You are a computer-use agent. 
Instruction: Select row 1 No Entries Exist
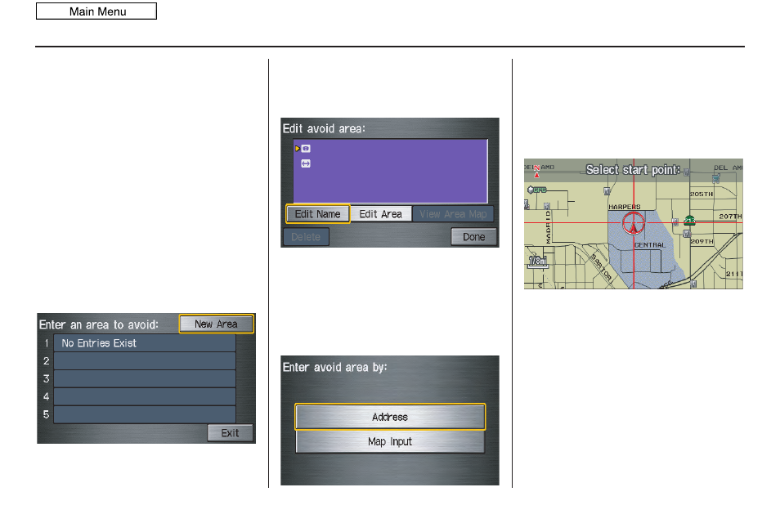pos(144,343)
